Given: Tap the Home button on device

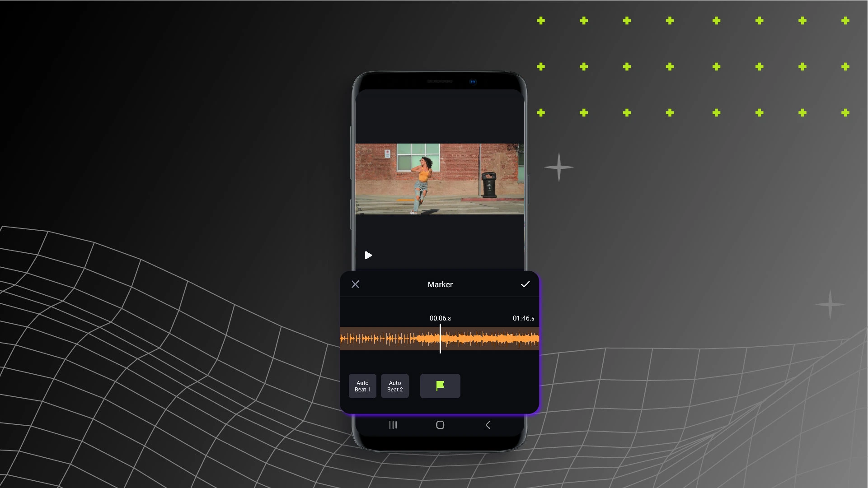Looking at the screenshot, I should 439,425.
